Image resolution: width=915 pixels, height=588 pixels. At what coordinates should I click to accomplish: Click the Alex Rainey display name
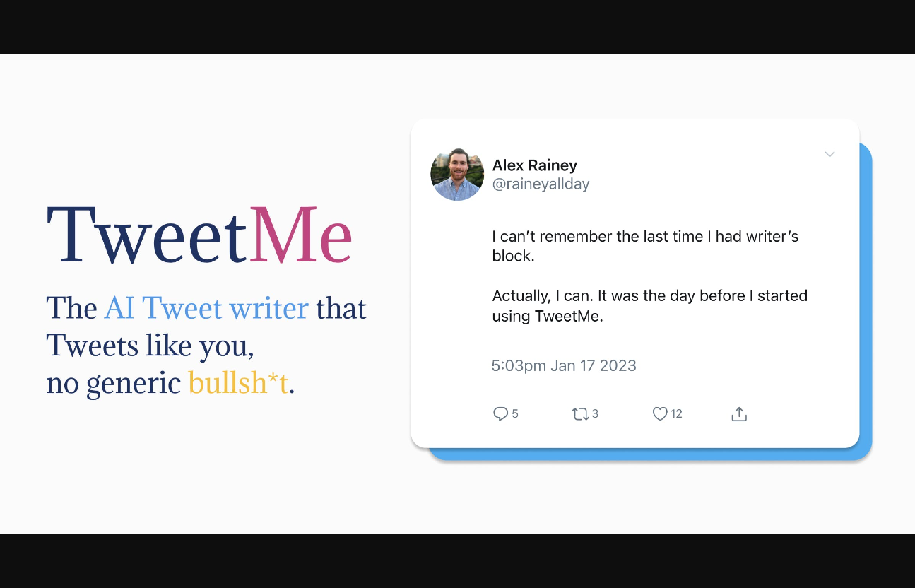(x=535, y=165)
